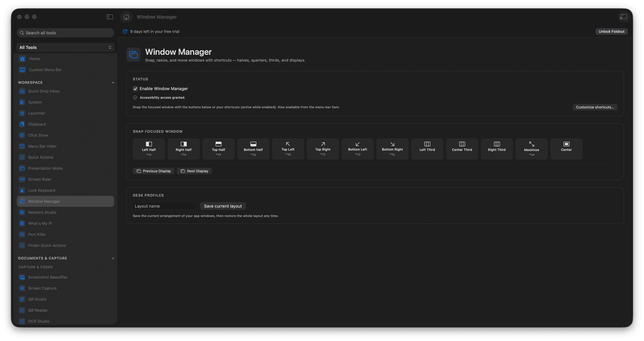This screenshot has height=341, width=644.
Task: Select Window Manager in sidebar
Action: pos(65,201)
